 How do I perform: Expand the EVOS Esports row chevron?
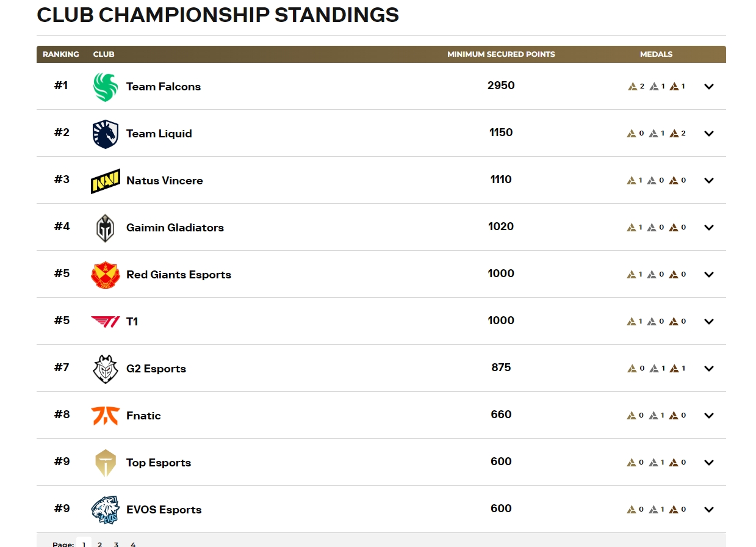tap(708, 510)
